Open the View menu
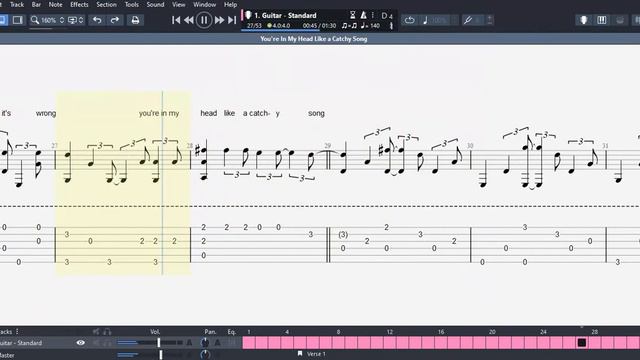The image size is (640, 360). coord(178,4)
